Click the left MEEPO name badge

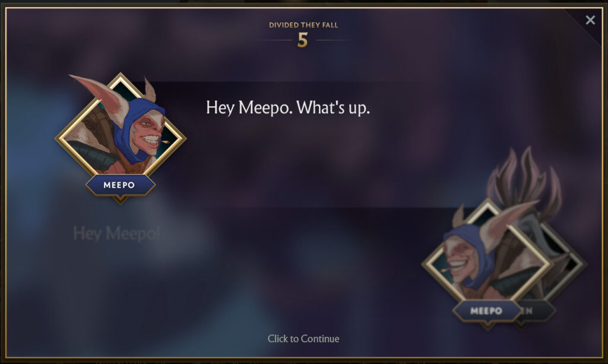click(119, 185)
